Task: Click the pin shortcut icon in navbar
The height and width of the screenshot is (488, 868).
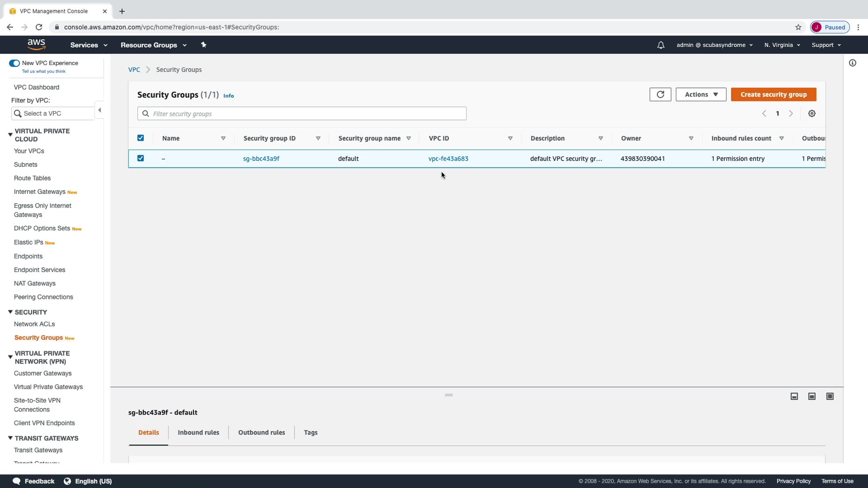Action: click(203, 45)
